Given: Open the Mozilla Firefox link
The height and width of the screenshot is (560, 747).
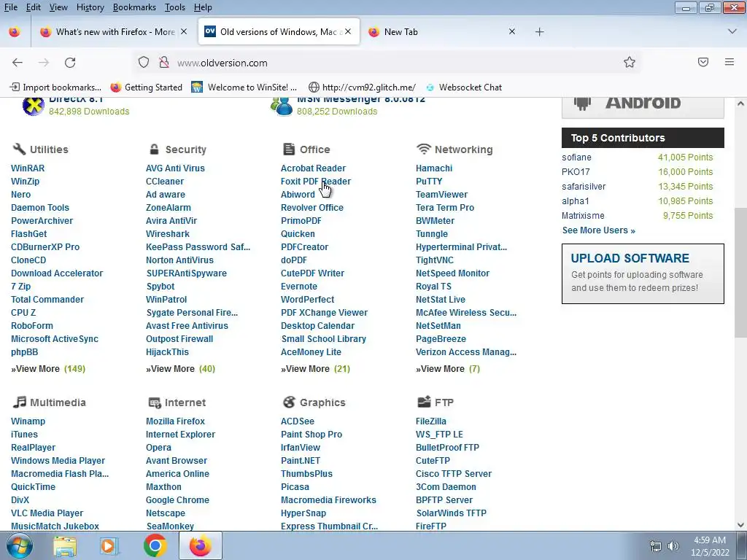Looking at the screenshot, I should 175,421.
